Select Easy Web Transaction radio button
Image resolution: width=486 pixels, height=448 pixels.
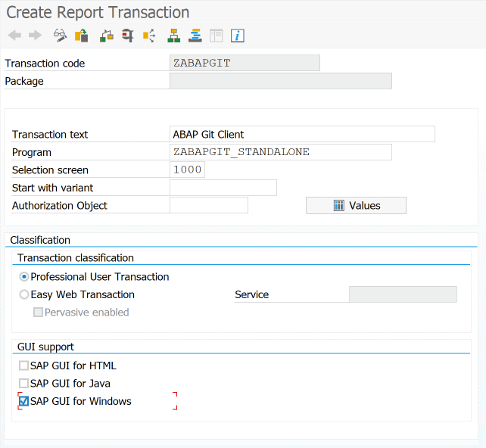(24, 294)
